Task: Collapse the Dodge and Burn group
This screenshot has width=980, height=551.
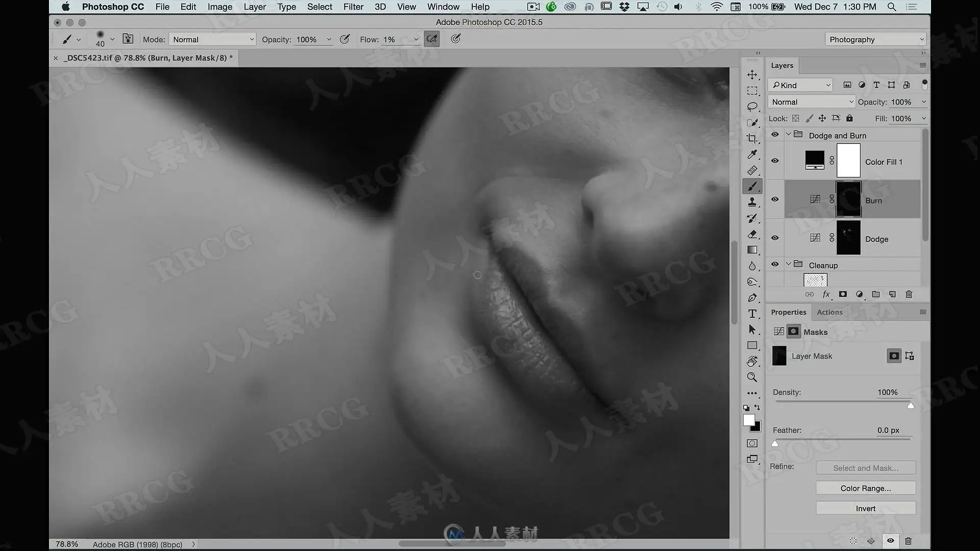Action: click(789, 135)
